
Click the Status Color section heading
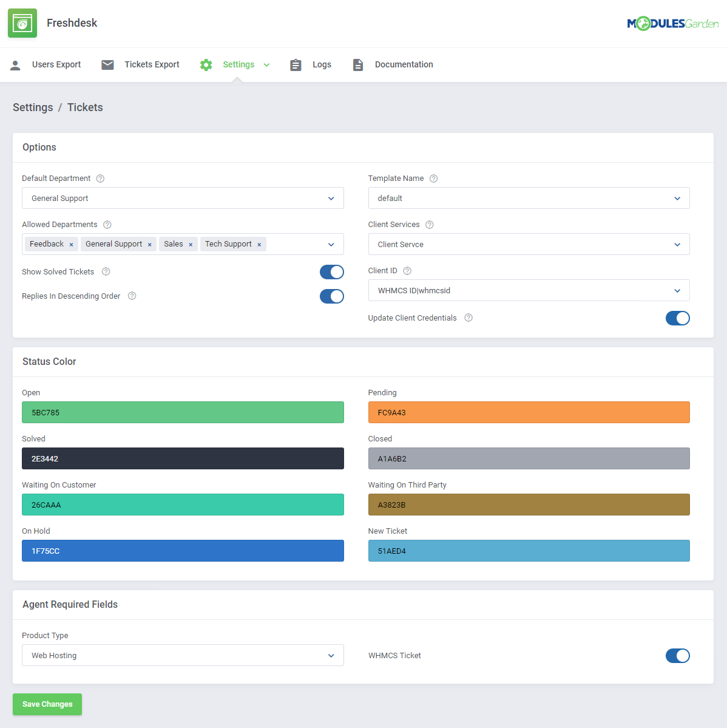point(49,362)
